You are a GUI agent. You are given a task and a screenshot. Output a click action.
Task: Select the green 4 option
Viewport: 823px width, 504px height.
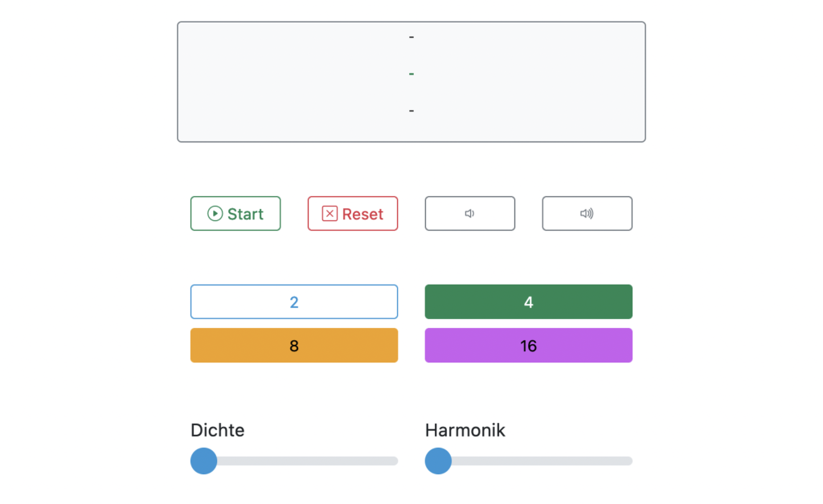pos(529,302)
